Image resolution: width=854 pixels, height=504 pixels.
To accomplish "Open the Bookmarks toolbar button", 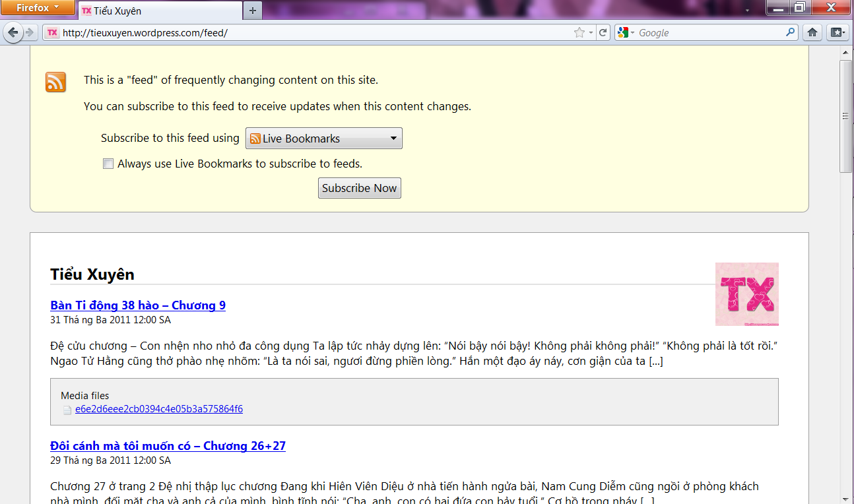I will pos(838,32).
